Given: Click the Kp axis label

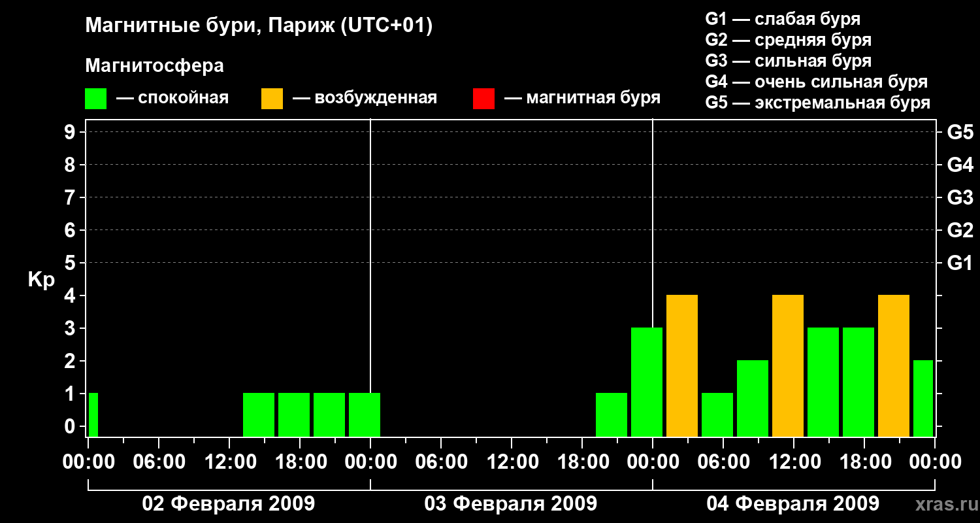Looking at the screenshot, I should (41, 280).
